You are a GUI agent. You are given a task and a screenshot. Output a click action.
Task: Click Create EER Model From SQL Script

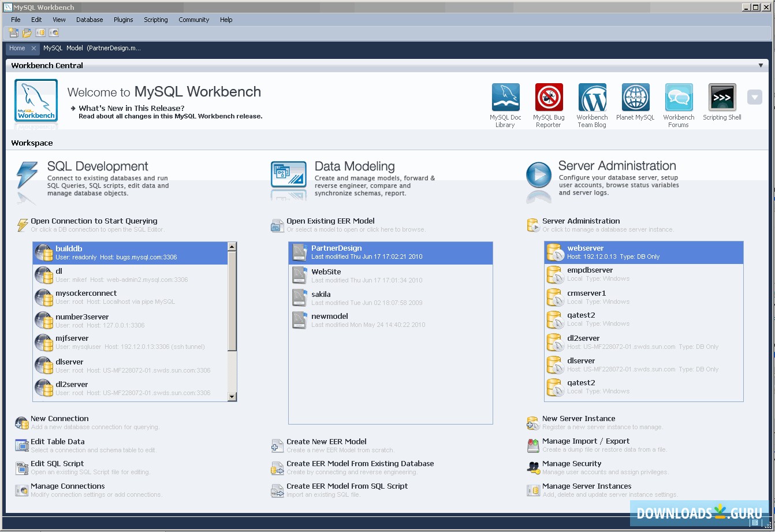[347, 486]
